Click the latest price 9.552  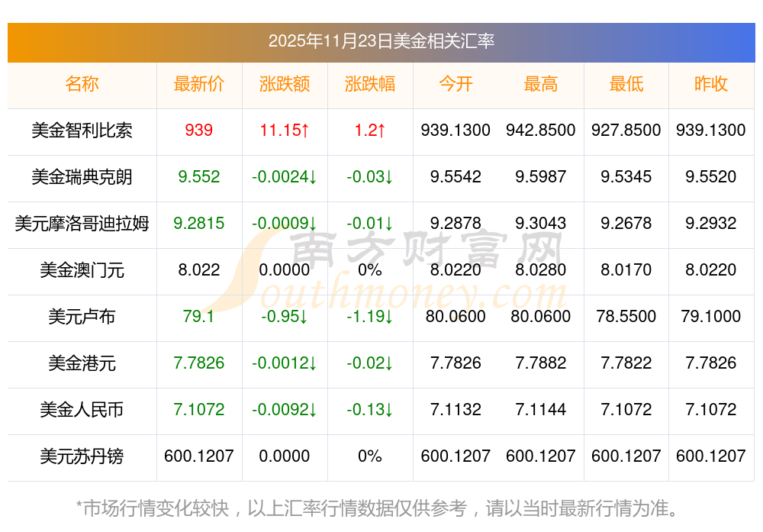click(x=199, y=176)
